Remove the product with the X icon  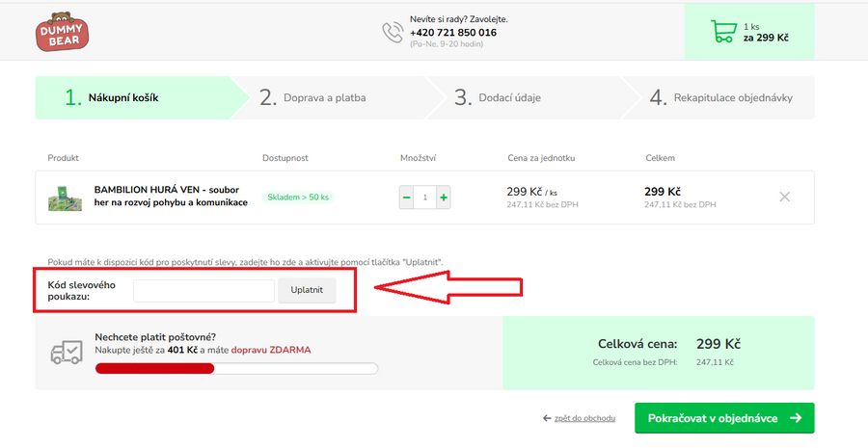click(784, 197)
